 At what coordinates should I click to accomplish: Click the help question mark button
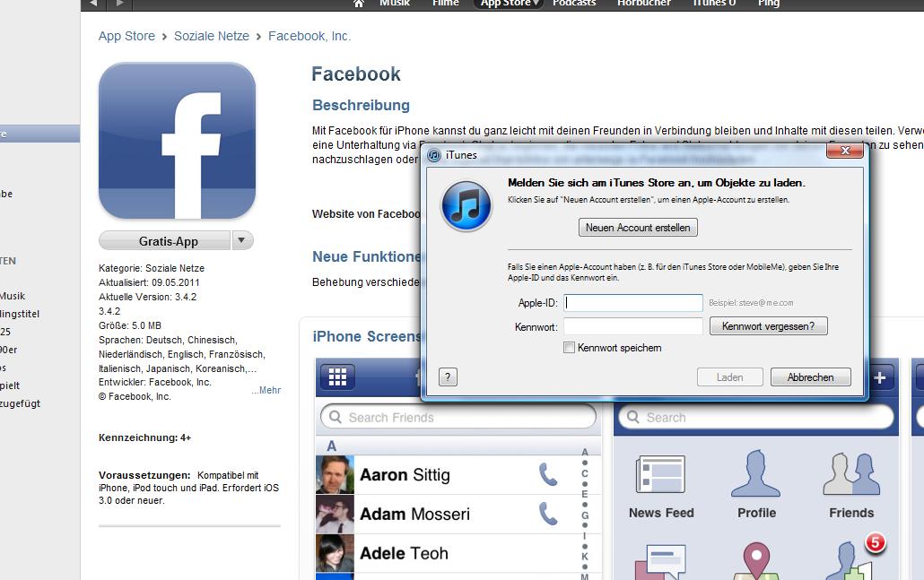pos(448,377)
